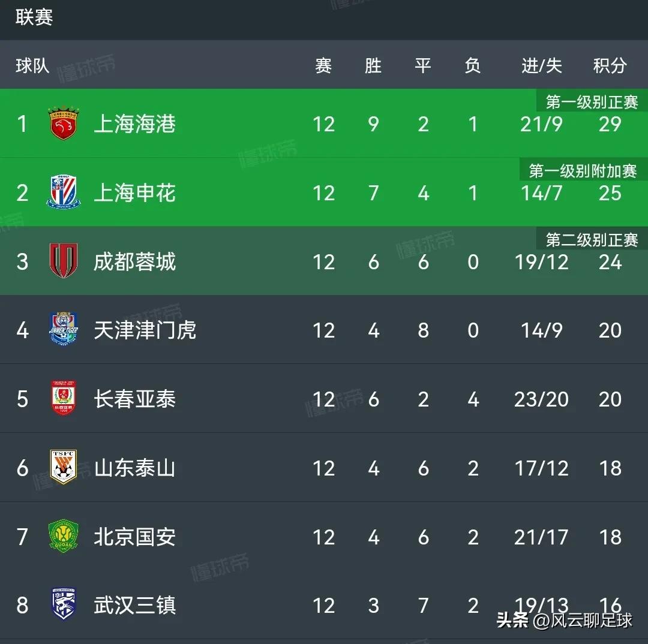Open the 第一级别正赛 qualification label
Viewport: 648px width, 644px height.
coord(589,101)
